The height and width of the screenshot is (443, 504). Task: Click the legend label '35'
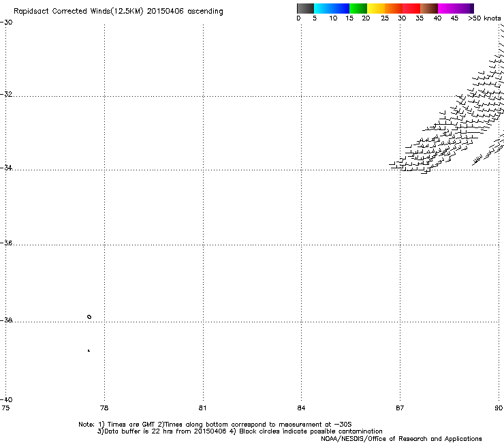click(x=420, y=18)
